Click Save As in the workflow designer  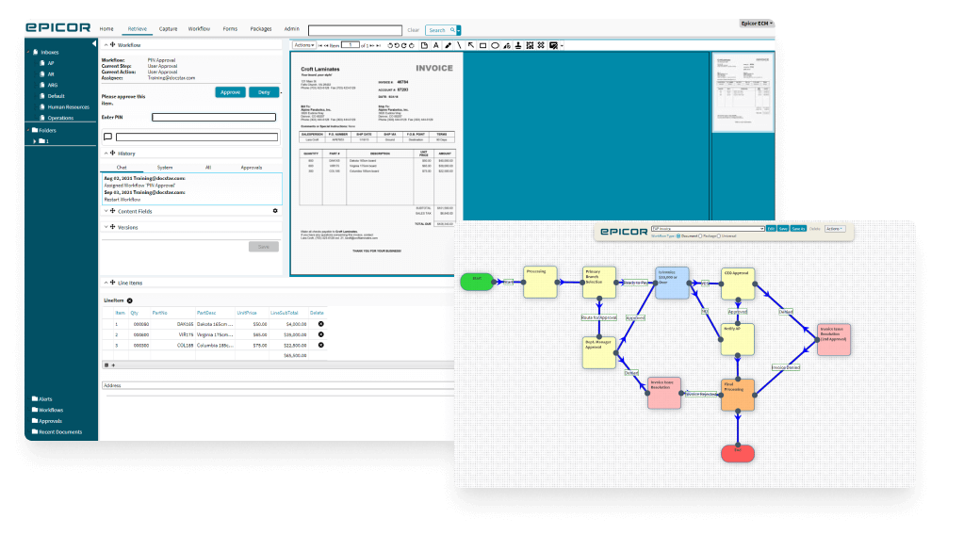click(x=800, y=229)
